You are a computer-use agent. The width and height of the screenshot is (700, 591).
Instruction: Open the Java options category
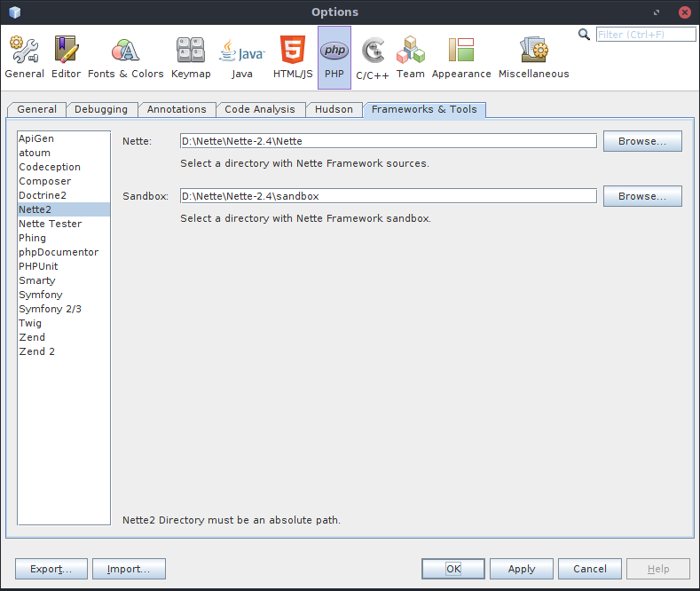click(x=242, y=58)
